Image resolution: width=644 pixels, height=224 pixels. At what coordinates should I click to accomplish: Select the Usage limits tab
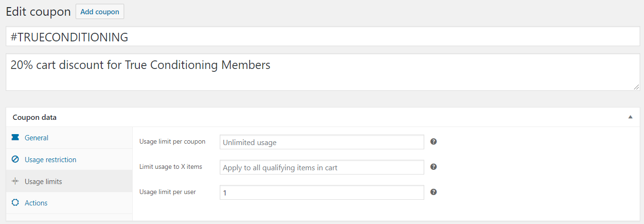point(43,182)
